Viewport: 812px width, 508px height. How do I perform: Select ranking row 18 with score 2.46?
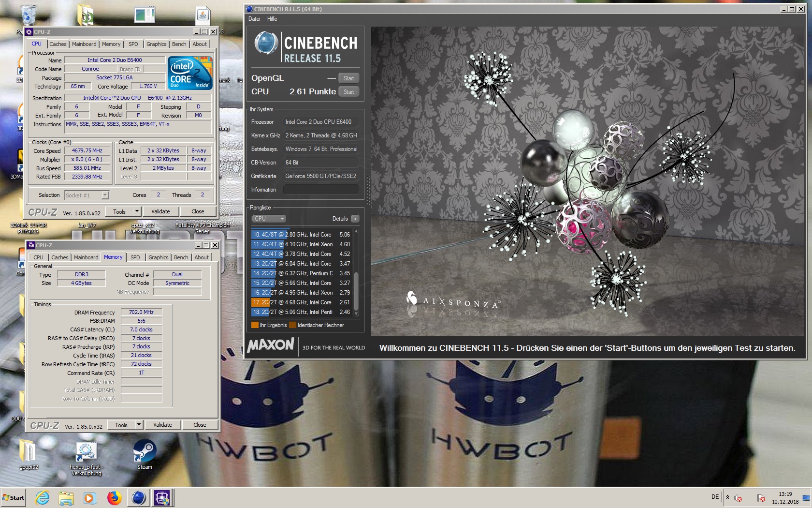(x=302, y=312)
